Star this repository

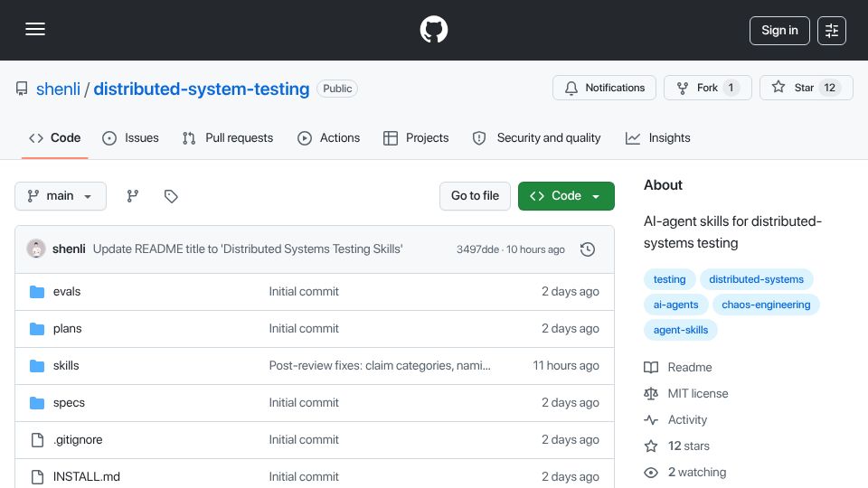click(x=806, y=88)
